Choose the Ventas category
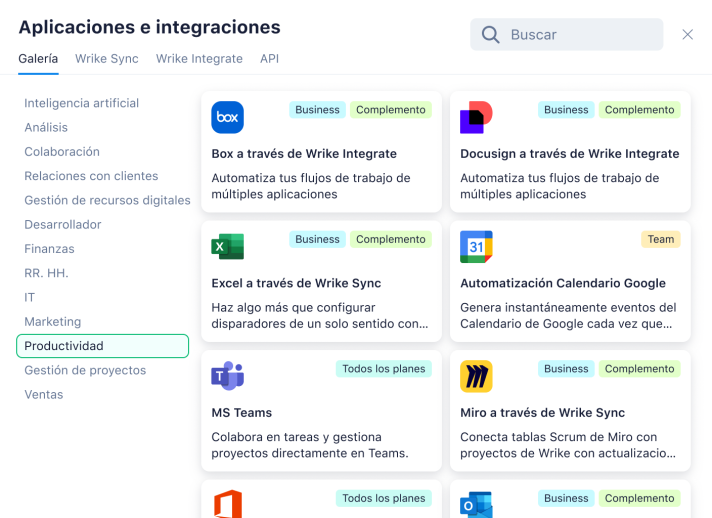 pos(44,395)
